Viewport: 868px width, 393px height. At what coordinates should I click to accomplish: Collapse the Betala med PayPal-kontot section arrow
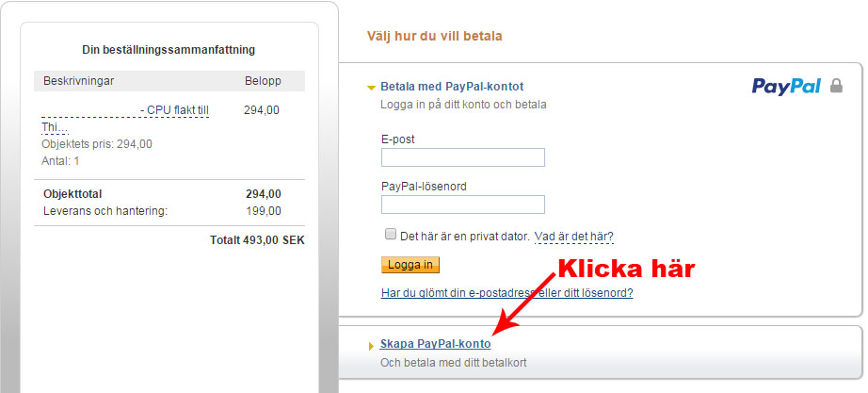point(372,88)
